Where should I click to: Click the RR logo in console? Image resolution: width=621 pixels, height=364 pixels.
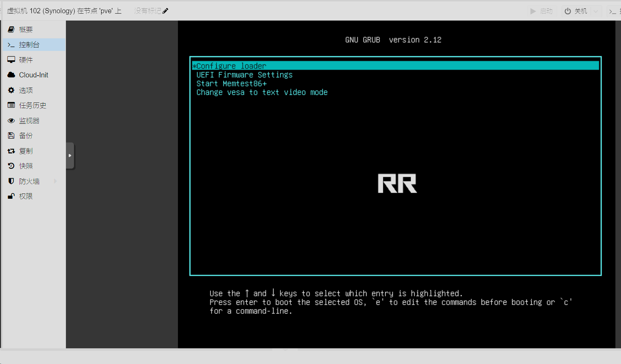point(397,183)
